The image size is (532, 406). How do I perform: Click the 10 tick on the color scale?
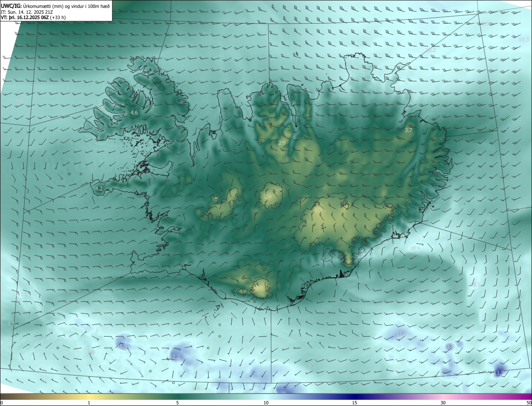pos(266,403)
